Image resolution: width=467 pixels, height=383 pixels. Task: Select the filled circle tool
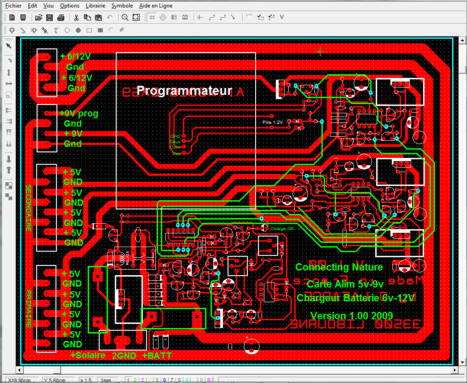(78, 30)
